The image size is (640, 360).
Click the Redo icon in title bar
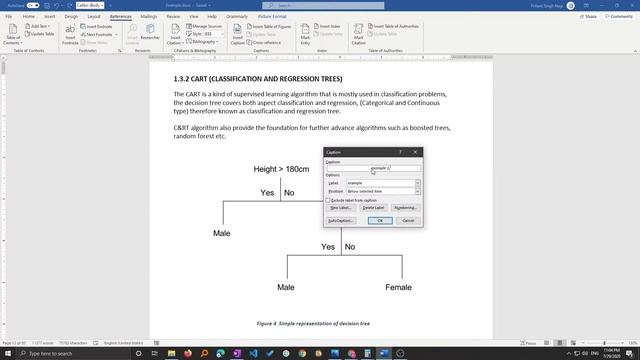click(70, 5)
